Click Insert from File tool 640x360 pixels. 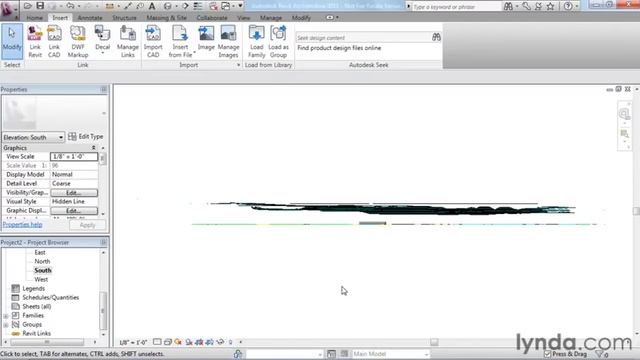(180, 41)
